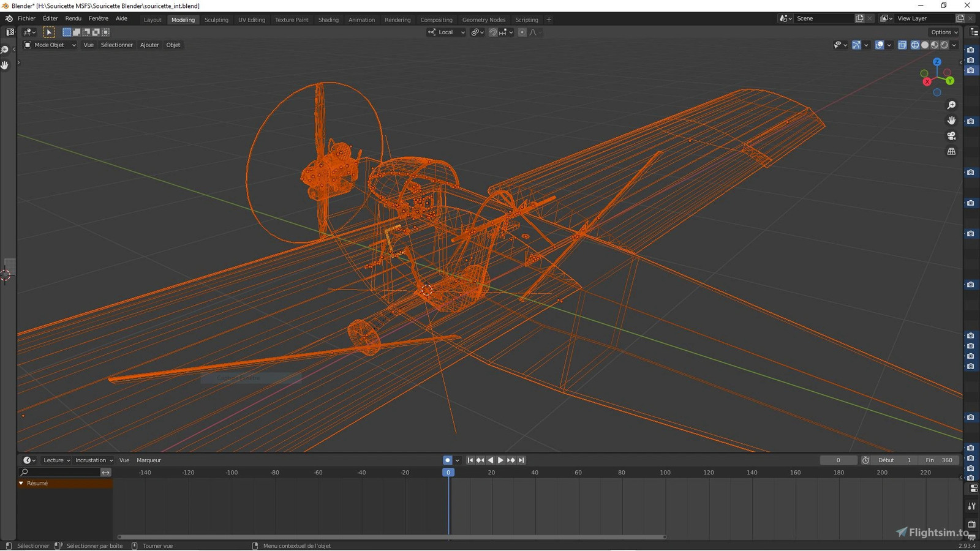980x551 pixels.
Task: Switch to material preview shading
Action: click(935, 45)
